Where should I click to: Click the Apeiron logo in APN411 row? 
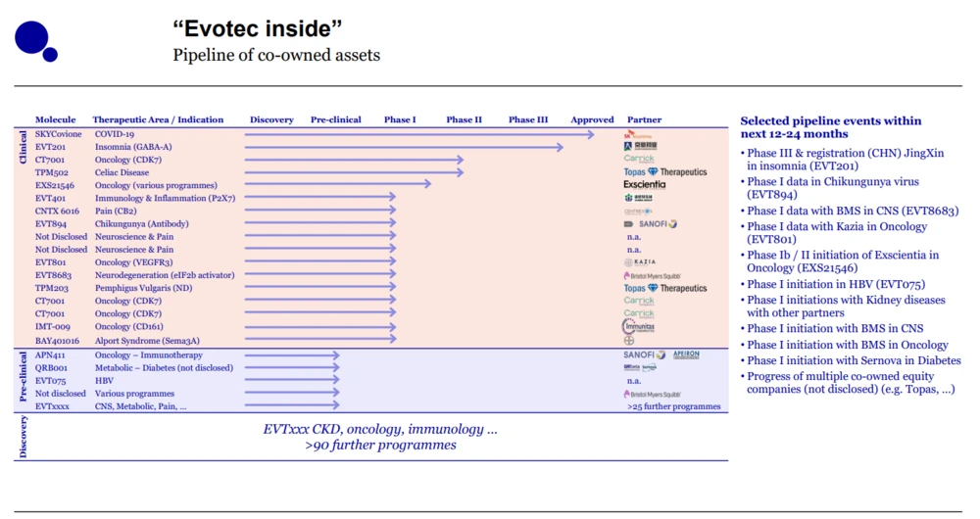click(686, 354)
